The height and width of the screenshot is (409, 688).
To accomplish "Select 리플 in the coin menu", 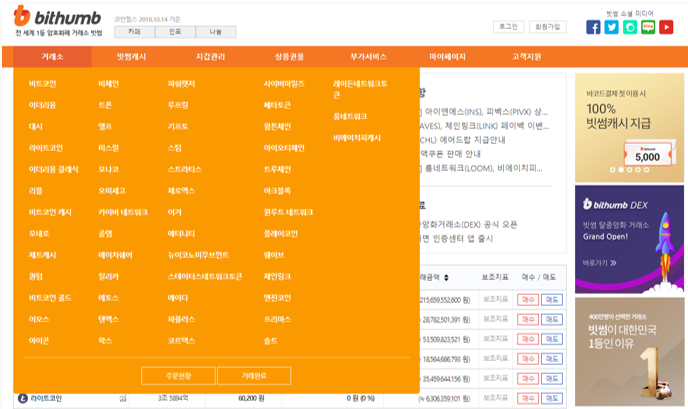I will pos(36,191).
